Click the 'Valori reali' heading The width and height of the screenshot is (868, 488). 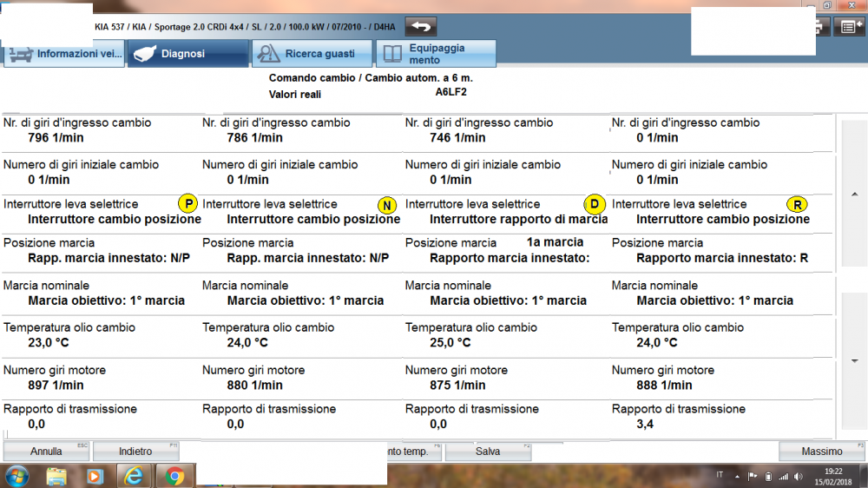click(294, 95)
